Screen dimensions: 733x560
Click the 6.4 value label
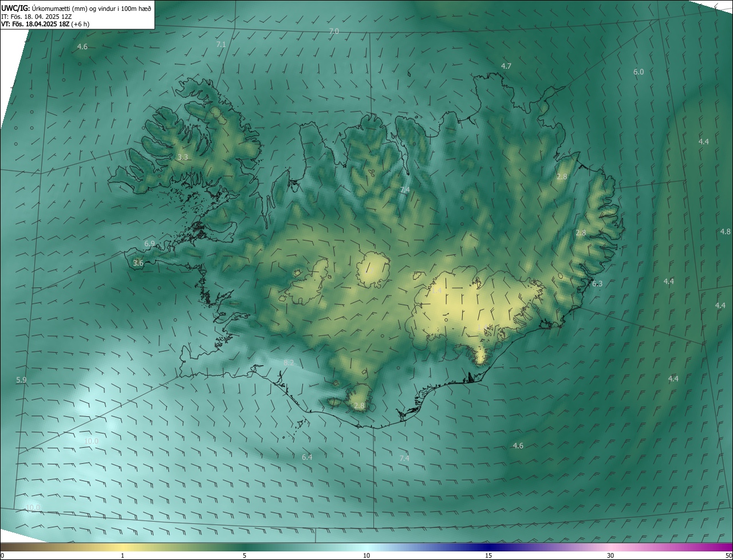[x=307, y=458]
